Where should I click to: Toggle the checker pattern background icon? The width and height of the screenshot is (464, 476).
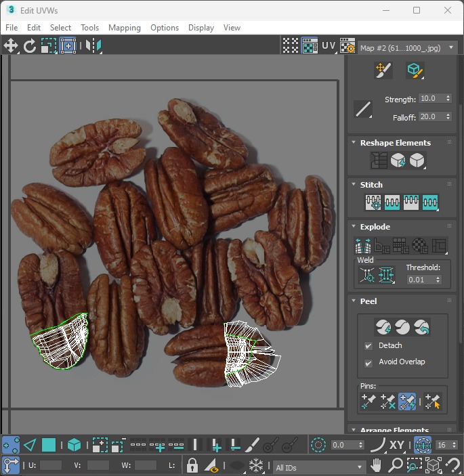tap(291, 46)
